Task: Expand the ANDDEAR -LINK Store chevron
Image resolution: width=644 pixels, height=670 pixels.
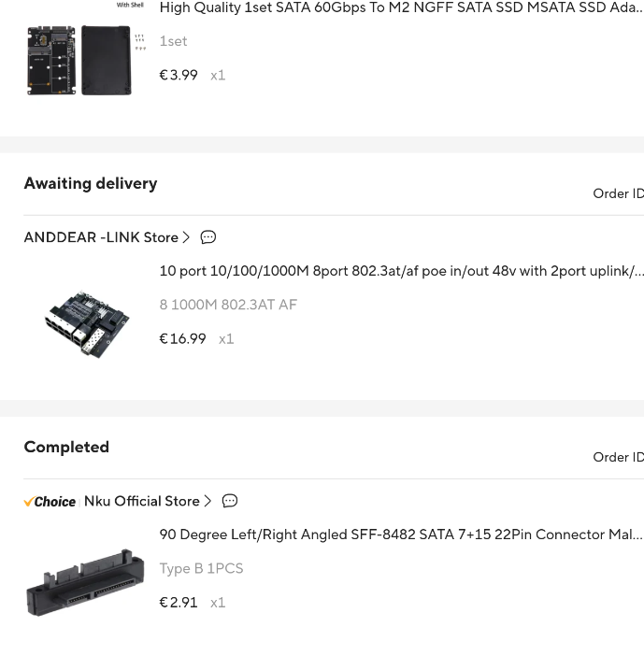Action: 186,237
